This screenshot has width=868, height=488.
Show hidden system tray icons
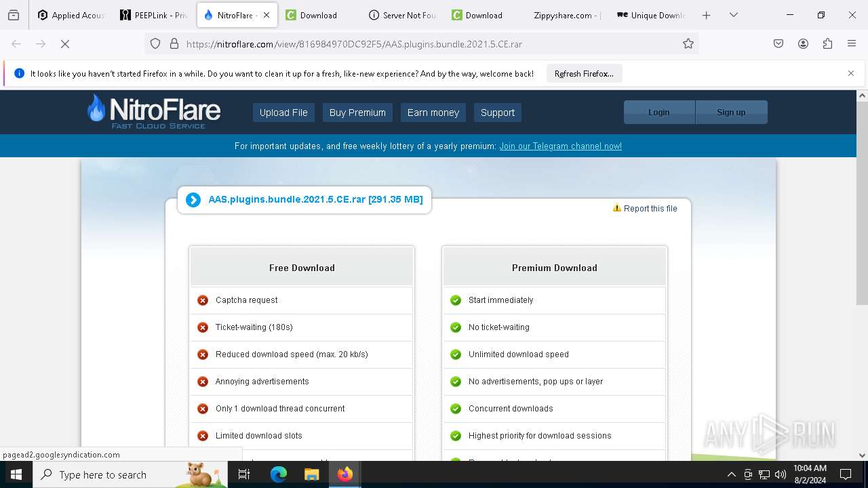[x=731, y=474]
